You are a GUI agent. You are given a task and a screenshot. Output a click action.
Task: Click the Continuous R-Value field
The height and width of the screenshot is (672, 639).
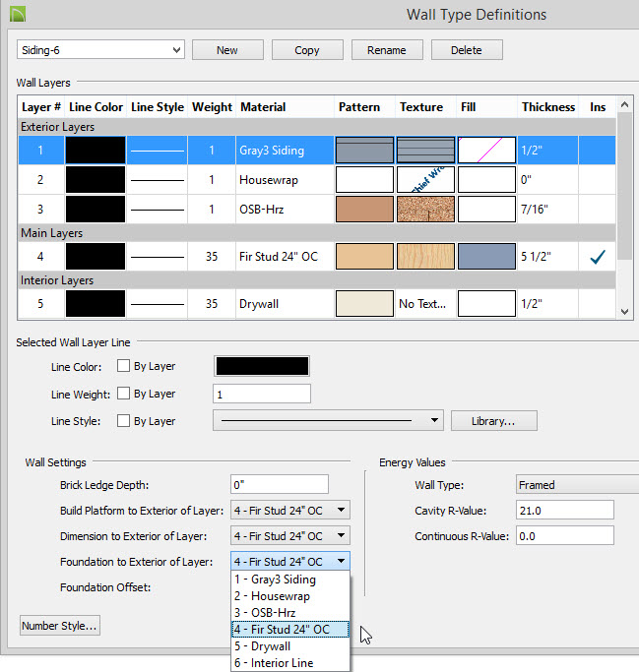coord(565,535)
